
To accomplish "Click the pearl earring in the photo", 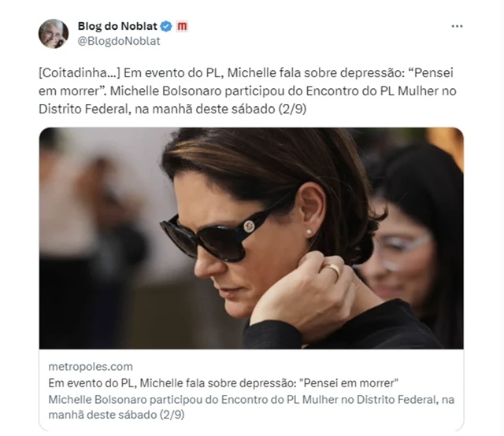I will click(x=309, y=231).
